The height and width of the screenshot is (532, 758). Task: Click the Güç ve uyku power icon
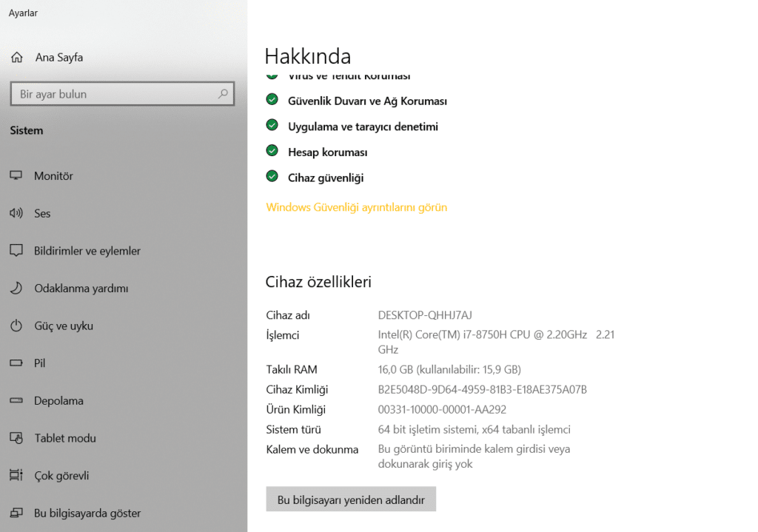17,326
